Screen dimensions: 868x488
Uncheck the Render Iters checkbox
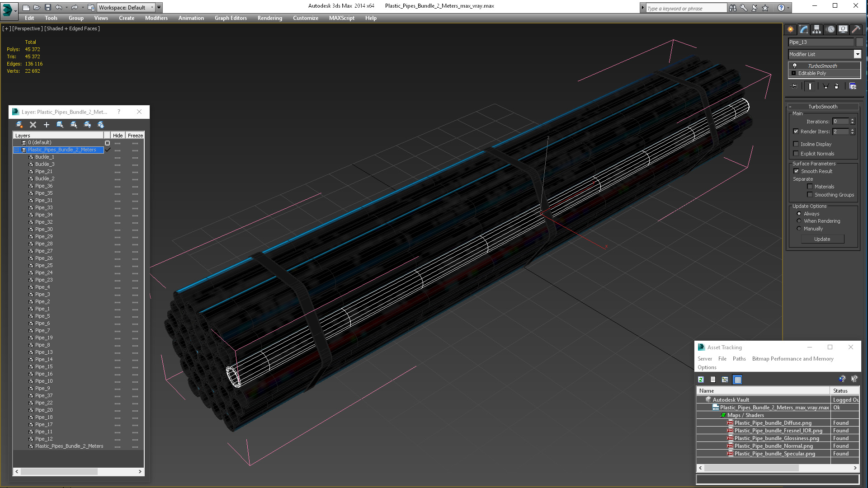[796, 131]
